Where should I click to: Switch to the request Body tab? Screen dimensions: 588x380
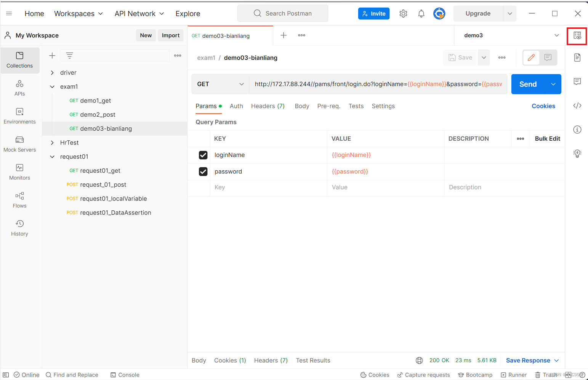302,106
